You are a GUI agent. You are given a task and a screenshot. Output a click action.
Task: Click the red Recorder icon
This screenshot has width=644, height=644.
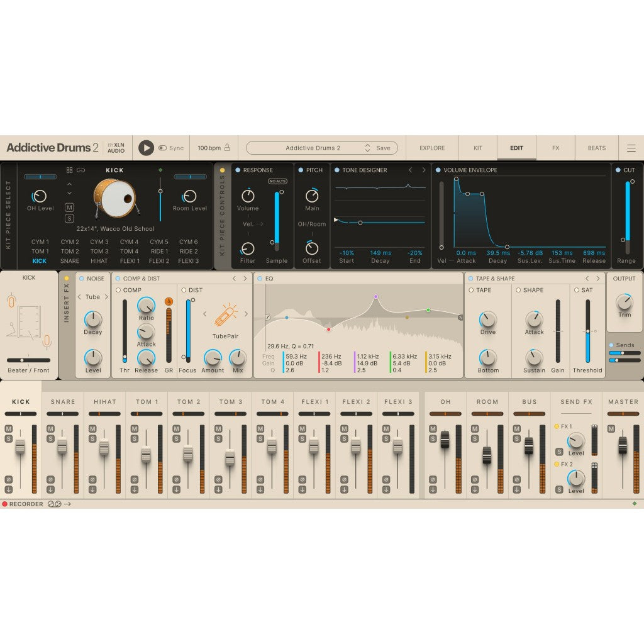pos(5,504)
